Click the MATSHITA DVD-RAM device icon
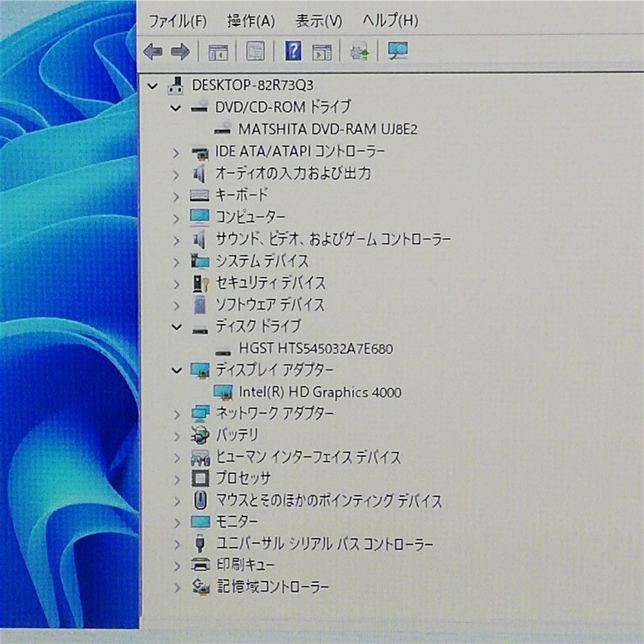 [223, 129]
